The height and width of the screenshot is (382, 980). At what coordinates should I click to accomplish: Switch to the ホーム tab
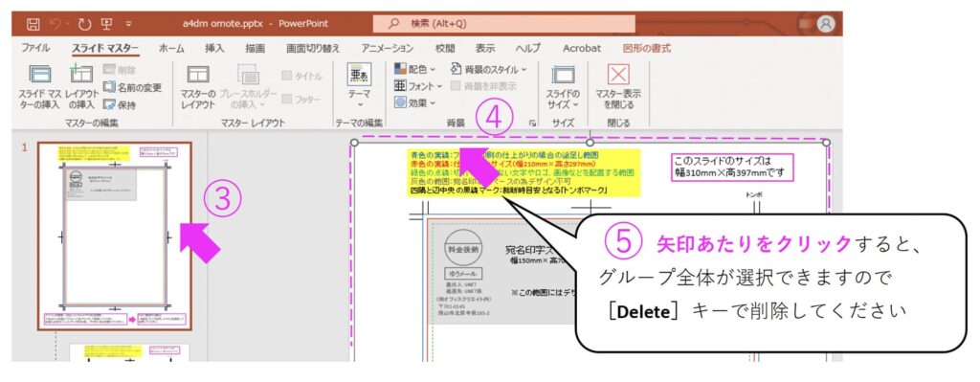(171, 48)
